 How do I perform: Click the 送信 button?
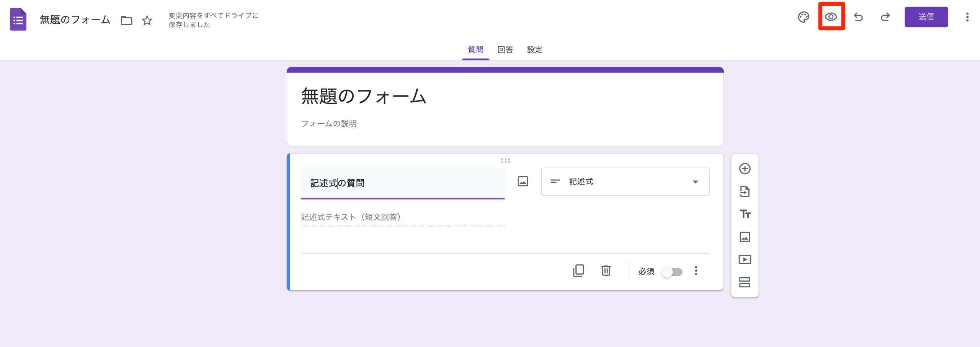[x=926, y=17]
